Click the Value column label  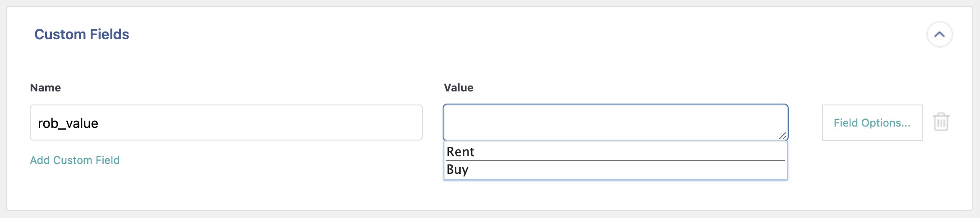[458, 88]
